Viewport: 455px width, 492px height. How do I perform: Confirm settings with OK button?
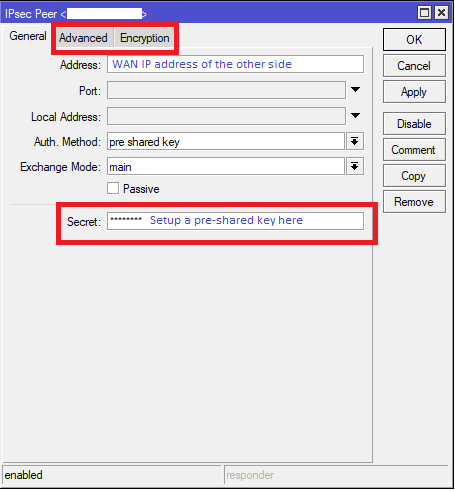(414, 40)
